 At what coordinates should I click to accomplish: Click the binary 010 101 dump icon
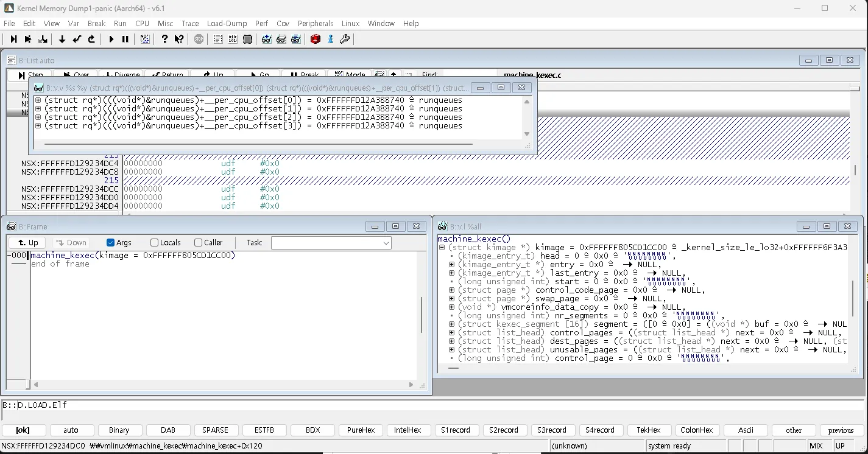[x=233, y=40]
